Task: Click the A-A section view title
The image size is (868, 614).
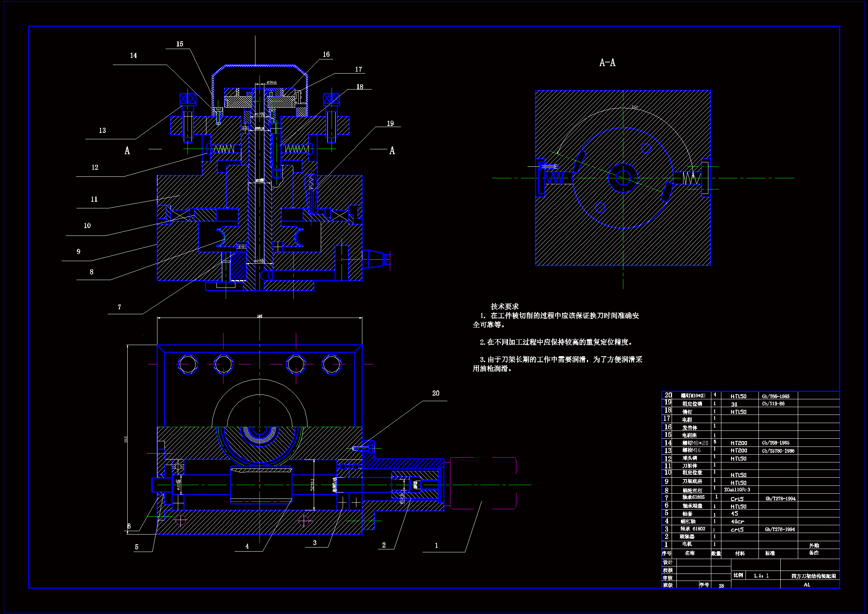Action: tap(607, 63)
